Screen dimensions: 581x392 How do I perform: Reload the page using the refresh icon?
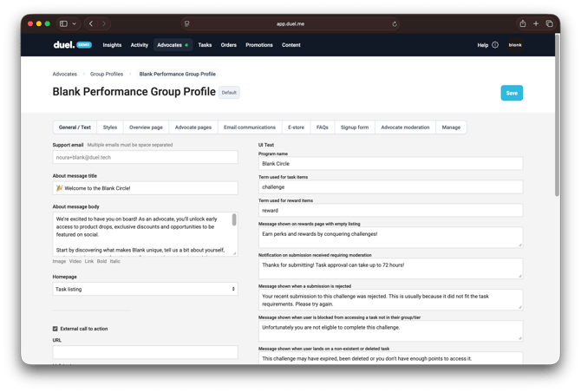click(395, 24)
